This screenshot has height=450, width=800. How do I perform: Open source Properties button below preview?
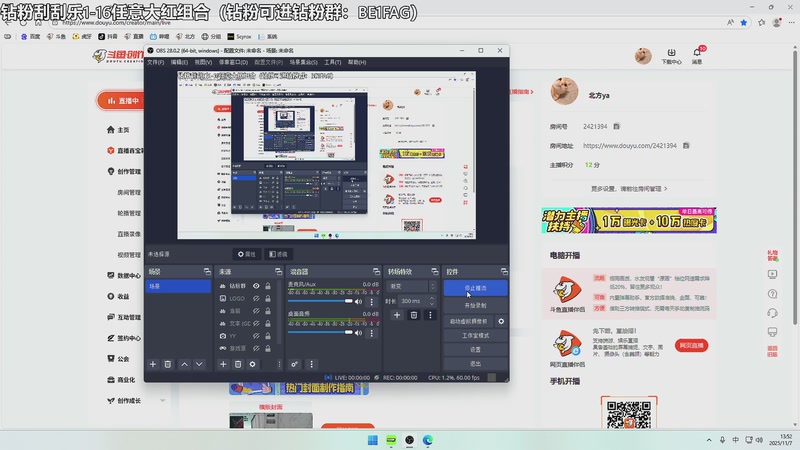click(x=246, y=254)
